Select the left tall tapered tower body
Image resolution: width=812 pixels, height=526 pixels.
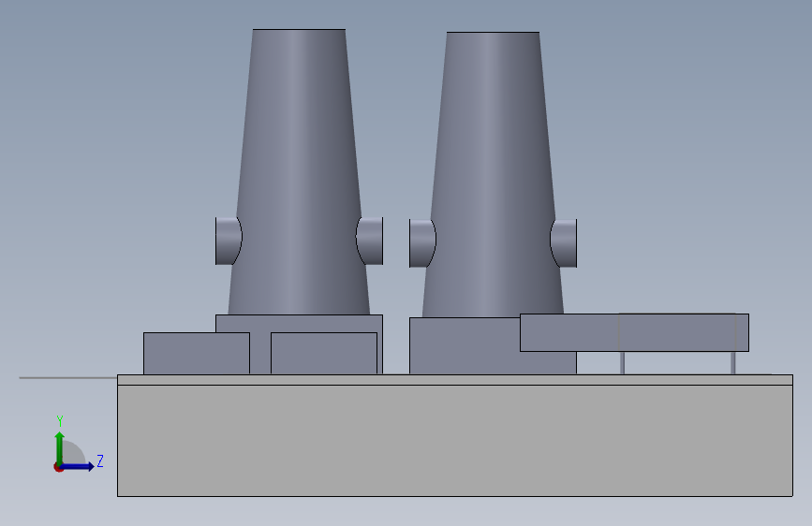tap(299, 172)
